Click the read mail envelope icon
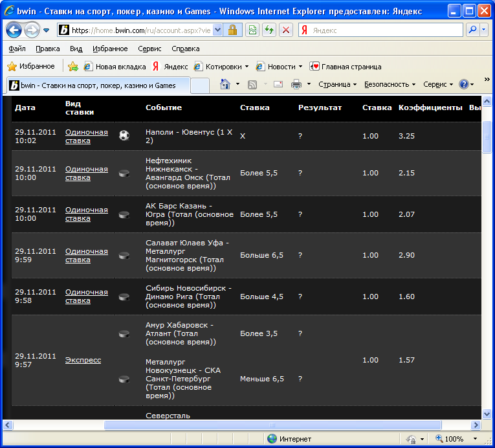This screenshot has width=495, height=448. click(278, 84)
